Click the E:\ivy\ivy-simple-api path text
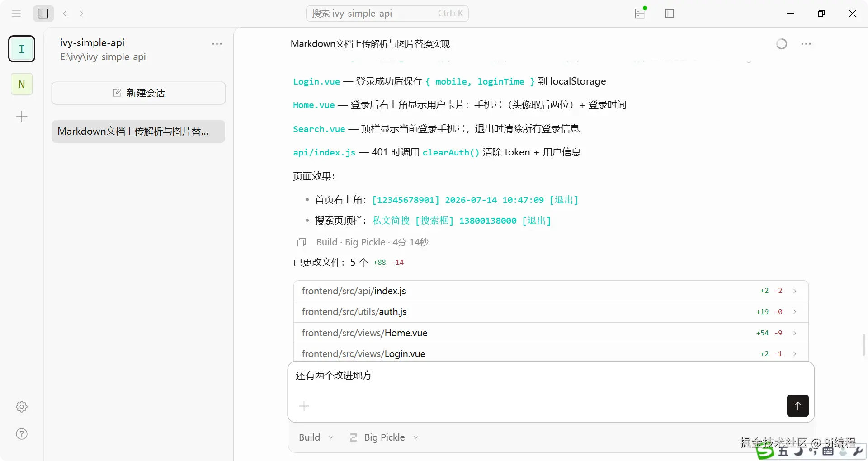This screenshot has width=868, height=461. tap(103, 57)
